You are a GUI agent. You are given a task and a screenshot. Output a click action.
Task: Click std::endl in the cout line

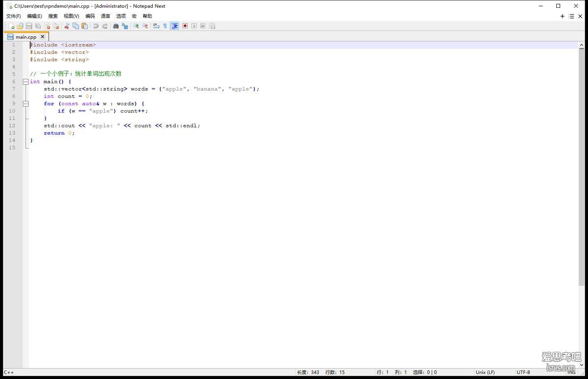click(x=181, y=126)
